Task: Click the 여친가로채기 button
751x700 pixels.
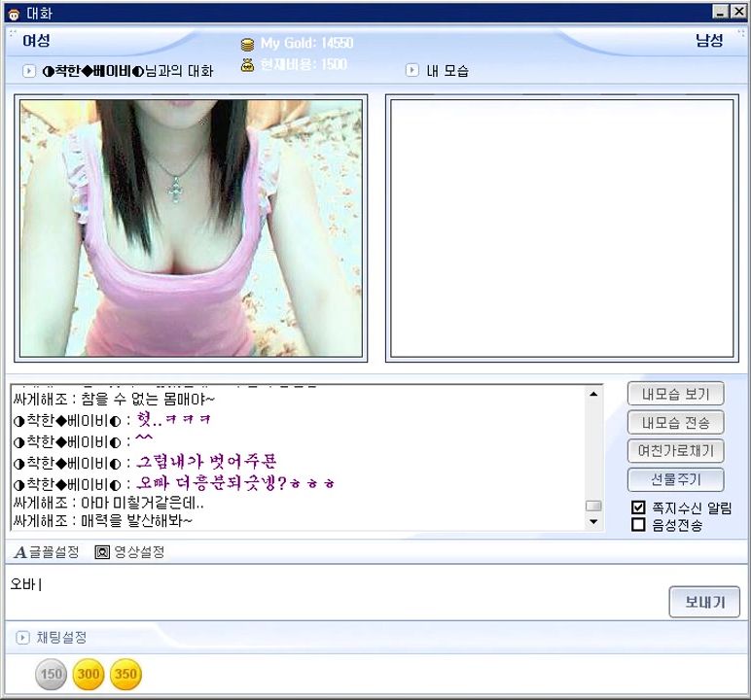Action: (675, 451)
